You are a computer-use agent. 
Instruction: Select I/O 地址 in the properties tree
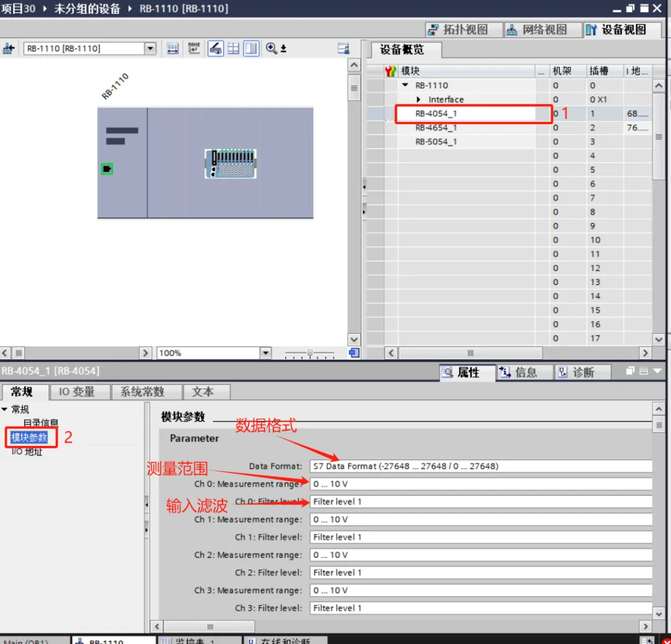(x=27, y=451)
